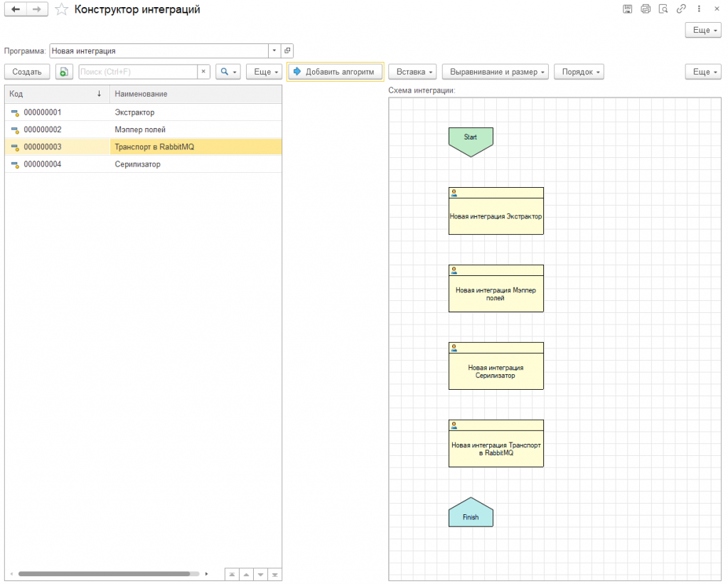The image size is (728, 584).
Task: Click the back navigation arrow
Action: point(16,9)
